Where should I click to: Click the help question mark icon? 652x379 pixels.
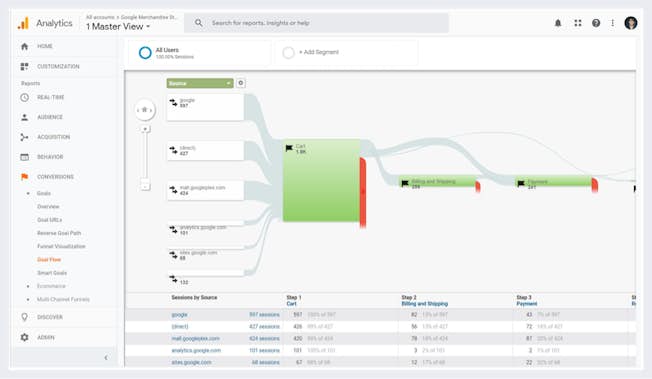[x=596, y=23]
